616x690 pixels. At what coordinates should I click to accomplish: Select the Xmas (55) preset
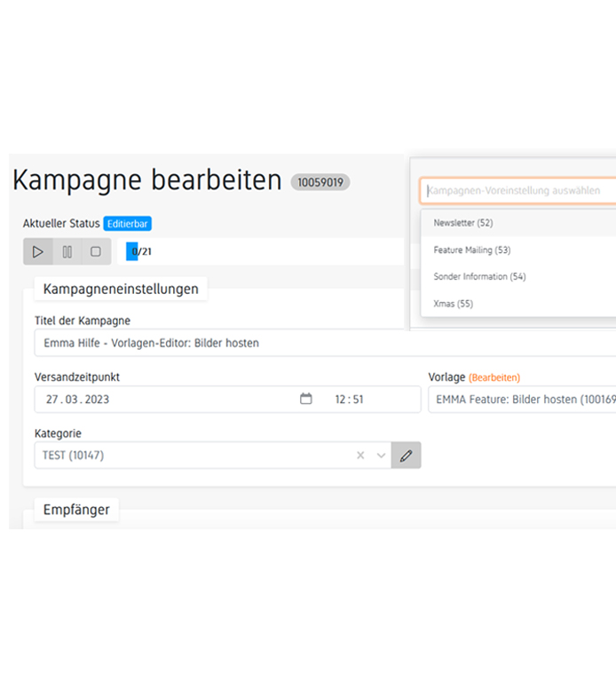pos(453,304)
